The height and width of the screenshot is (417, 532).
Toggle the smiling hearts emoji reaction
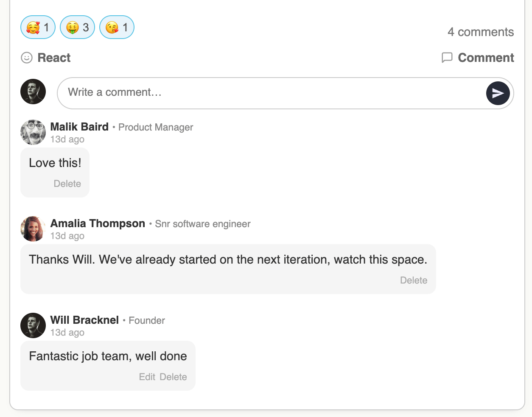point(38,28)
